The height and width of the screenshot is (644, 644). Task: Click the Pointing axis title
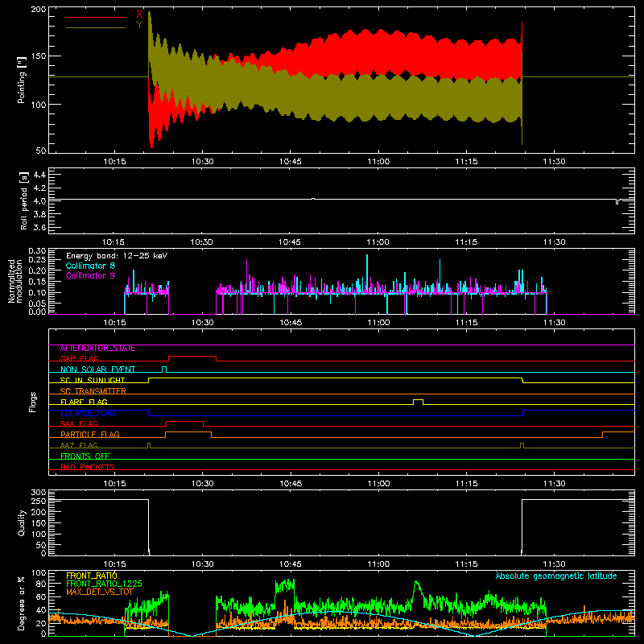(x=22, y=80)
